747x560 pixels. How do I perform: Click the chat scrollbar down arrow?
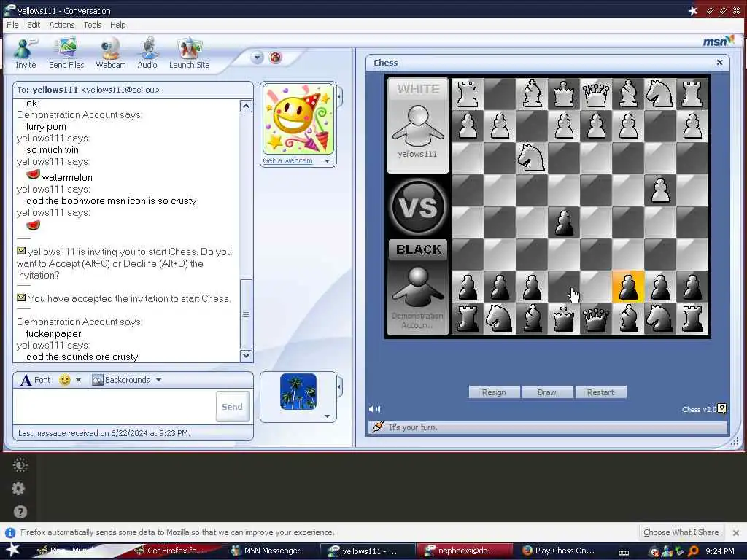click(x=246, y=355)
